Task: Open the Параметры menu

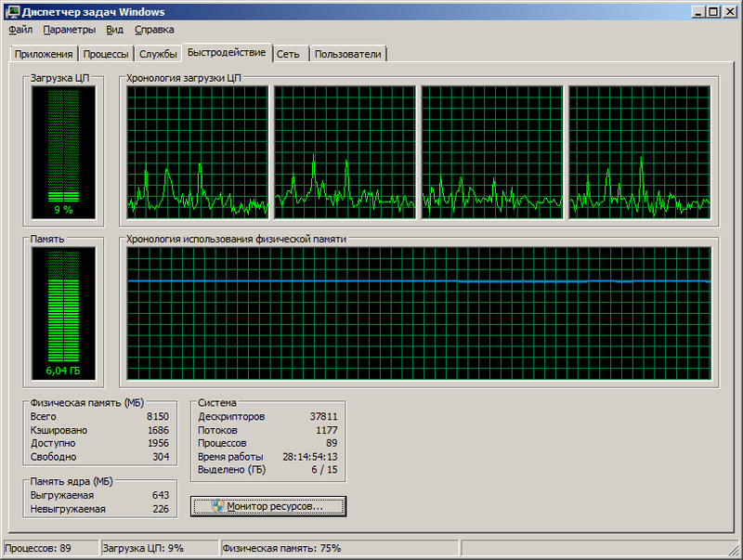Action: [69, 30]
